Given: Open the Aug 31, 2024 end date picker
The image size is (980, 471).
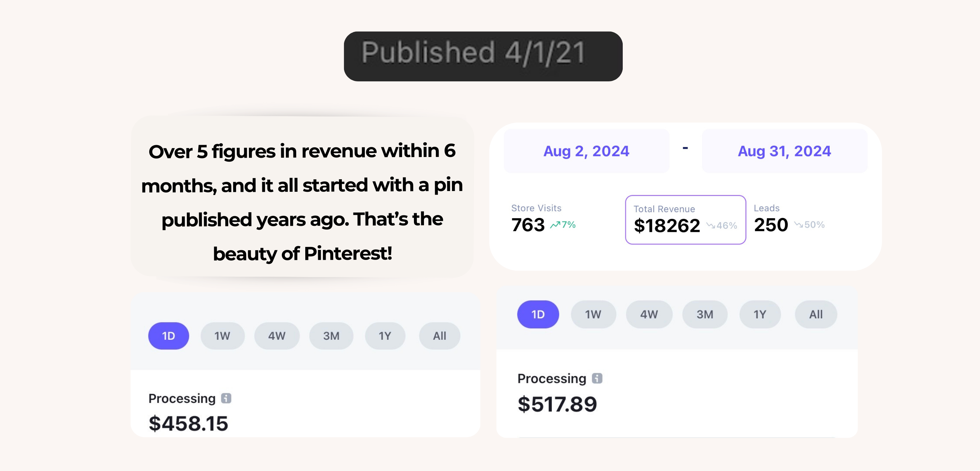Looking at the screenshot, I should click(x=784, y=151).
